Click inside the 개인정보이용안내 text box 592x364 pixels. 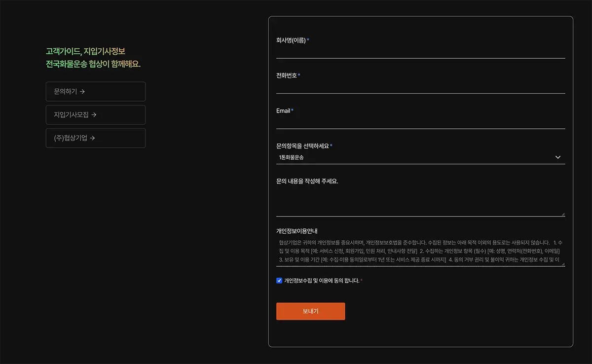(420, 252)
